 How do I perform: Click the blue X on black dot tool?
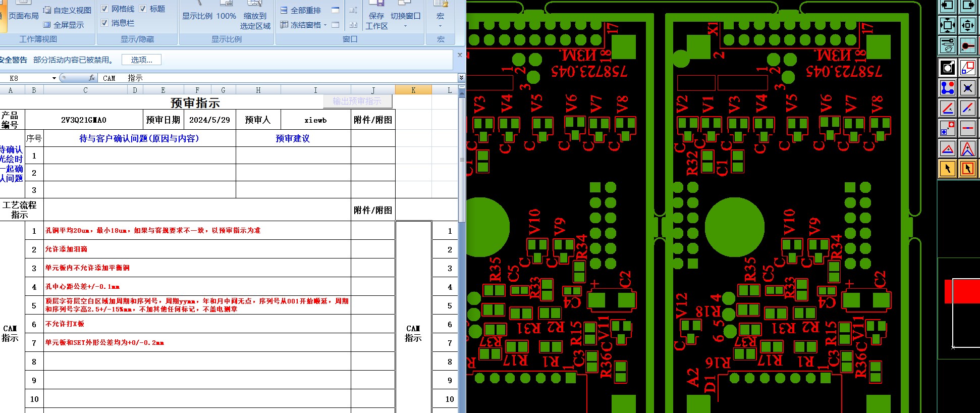point(967,88)
